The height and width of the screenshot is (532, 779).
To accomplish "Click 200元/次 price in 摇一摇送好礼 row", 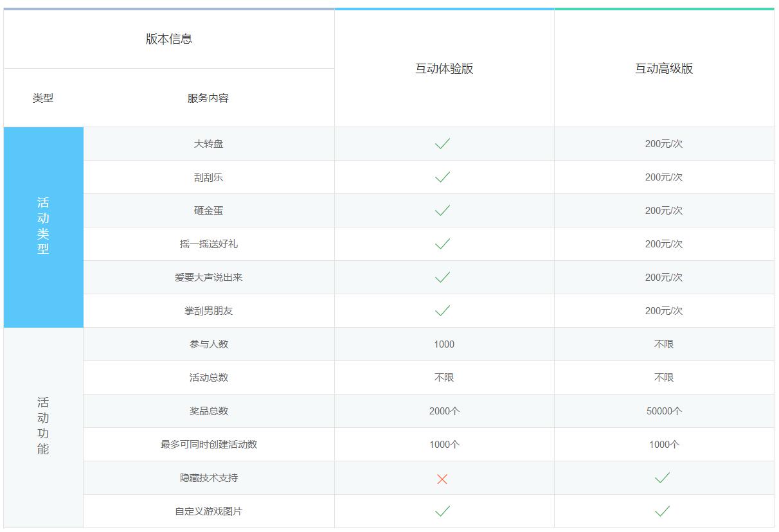I will click(664, 244).
